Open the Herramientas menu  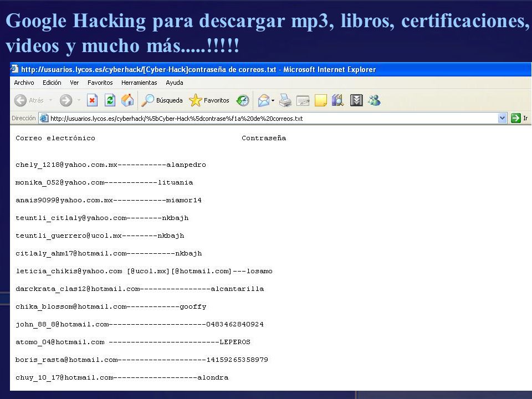tap(139, 83)
